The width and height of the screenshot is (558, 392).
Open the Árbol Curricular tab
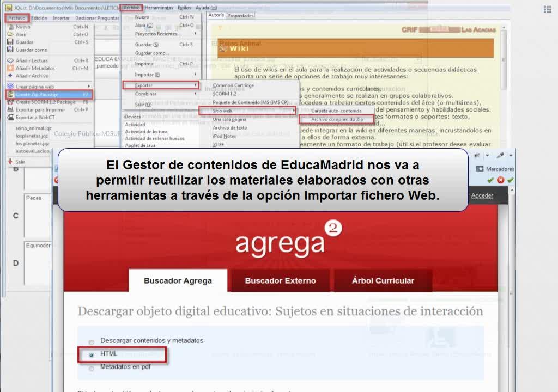(383, 280)
